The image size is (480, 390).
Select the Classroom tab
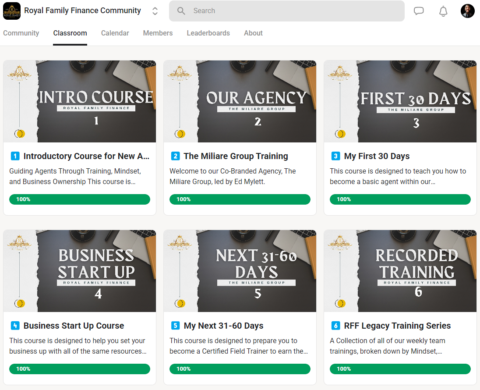[70, 33]
